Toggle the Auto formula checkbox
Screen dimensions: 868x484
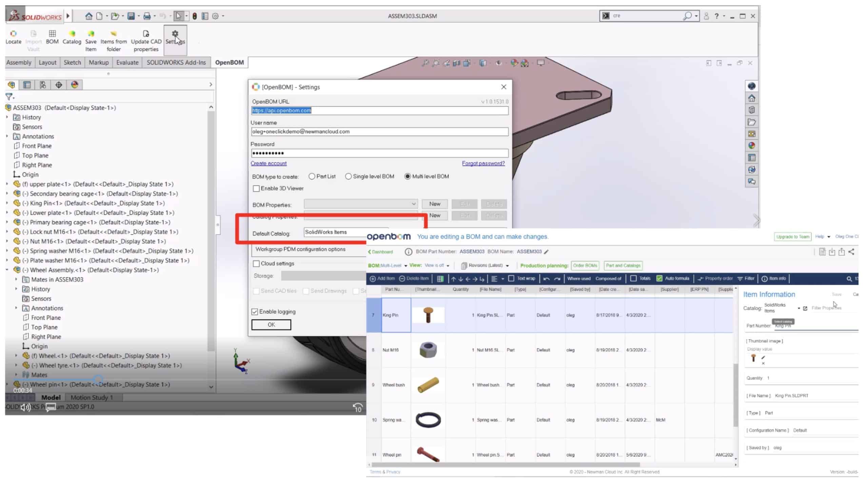point(659,278)
